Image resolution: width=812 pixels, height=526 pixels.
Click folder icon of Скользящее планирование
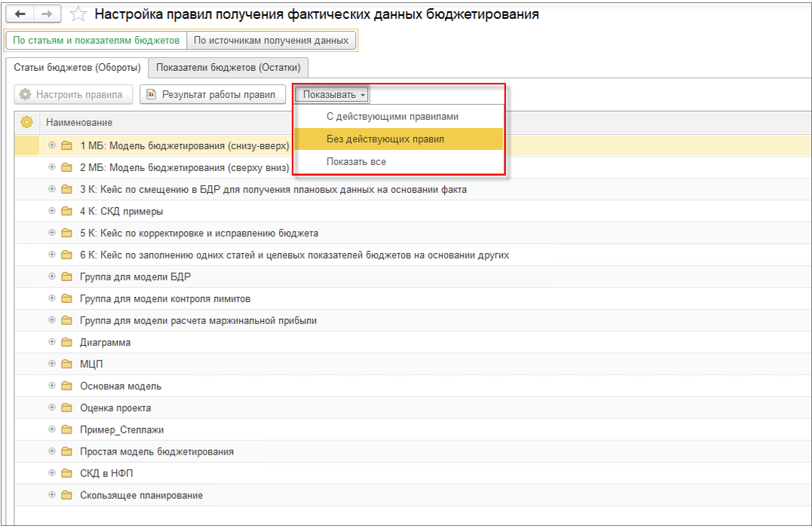(x=66, y=495)
